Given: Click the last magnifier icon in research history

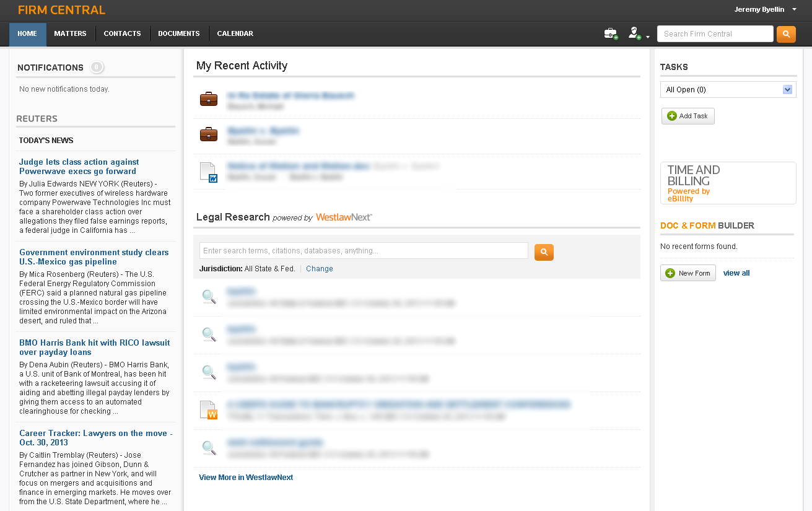Looking at the screenshot, I should 209,448.
